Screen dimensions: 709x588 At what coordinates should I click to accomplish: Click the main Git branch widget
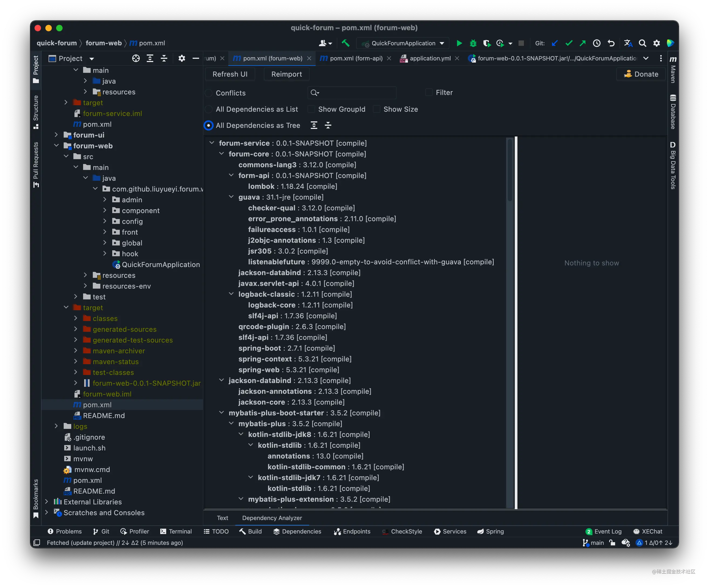coord(593,543)
